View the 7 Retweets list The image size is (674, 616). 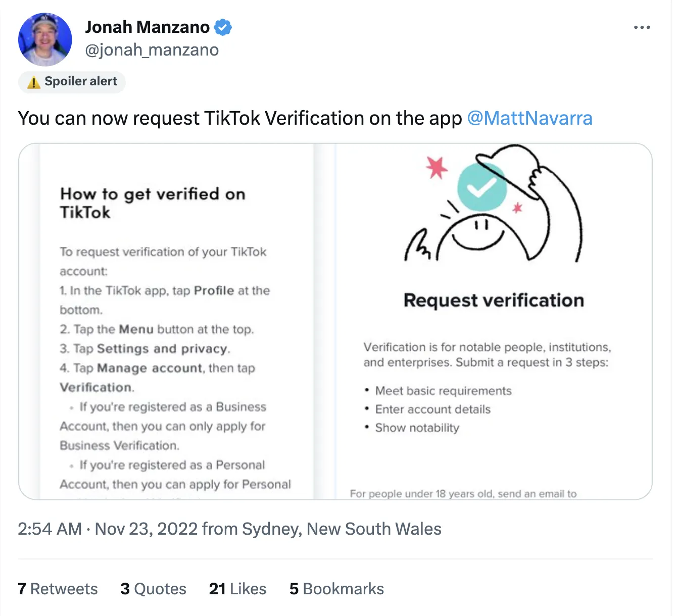(x=58, y=589)
